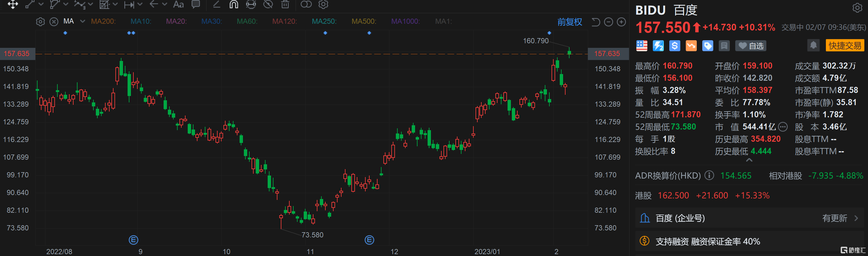Click the MA200 moving average label
Image resolution: width=868 pixels, height=256 pixels.
pyautogui.click(x=103, y=22)
